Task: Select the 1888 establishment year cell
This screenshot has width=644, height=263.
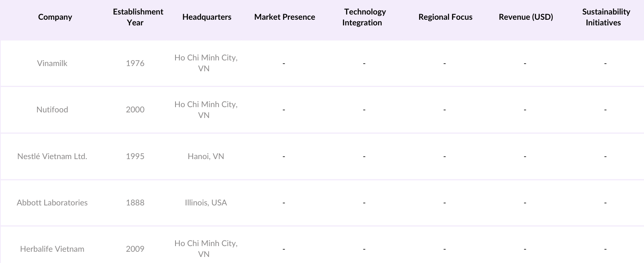Action: (x=135, y=203)
